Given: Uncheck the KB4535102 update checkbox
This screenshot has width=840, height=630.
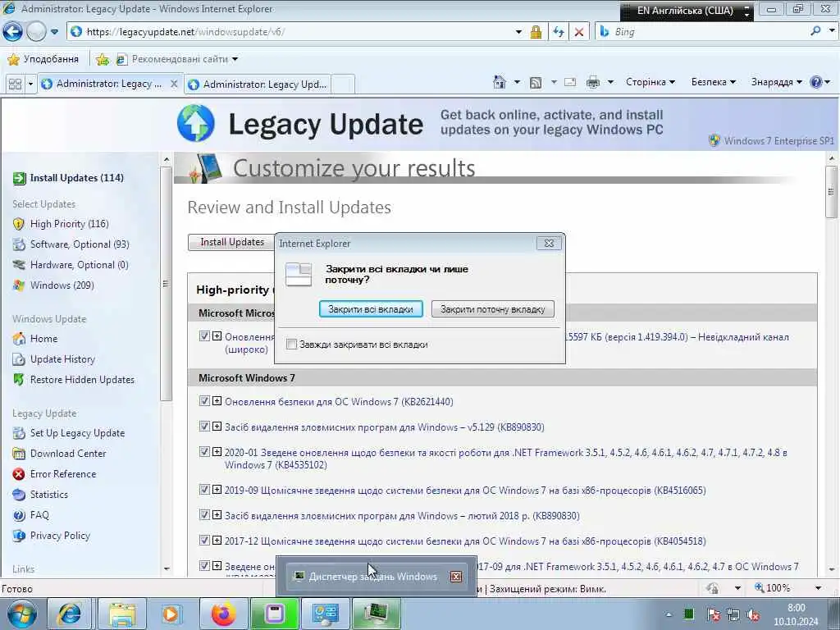Looking at the screenshot, I should [204, 452].
